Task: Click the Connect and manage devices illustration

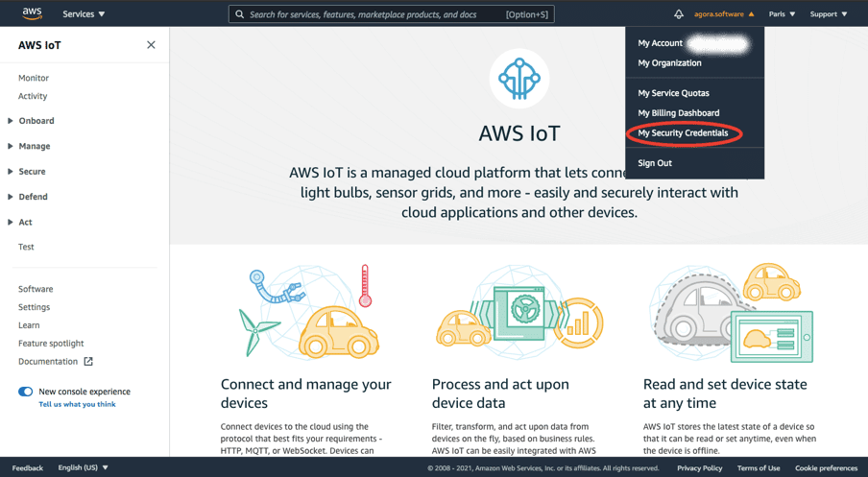Action: (x=308, y=310)
